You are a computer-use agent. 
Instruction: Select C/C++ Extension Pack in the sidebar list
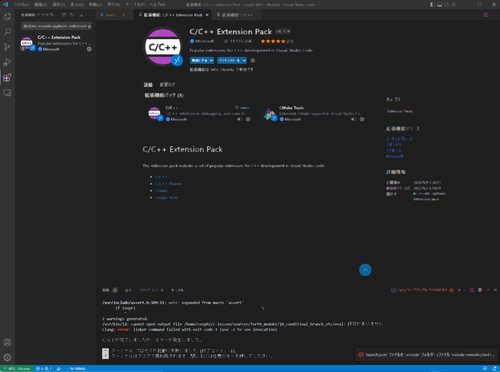55,43
